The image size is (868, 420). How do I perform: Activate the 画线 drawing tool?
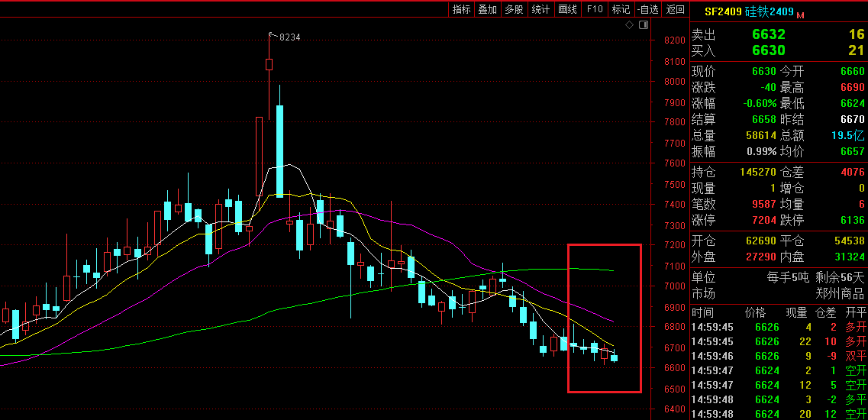click(567, 10)
